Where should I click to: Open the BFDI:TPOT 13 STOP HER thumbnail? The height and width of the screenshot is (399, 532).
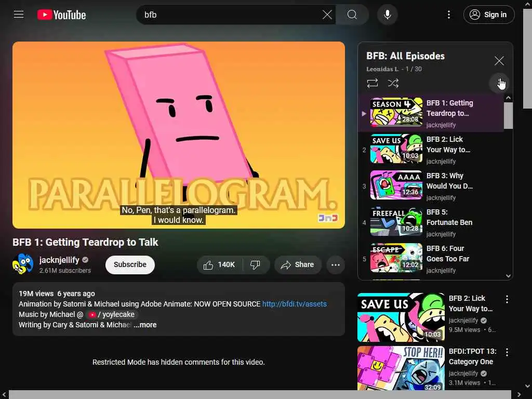click(401, 368)
